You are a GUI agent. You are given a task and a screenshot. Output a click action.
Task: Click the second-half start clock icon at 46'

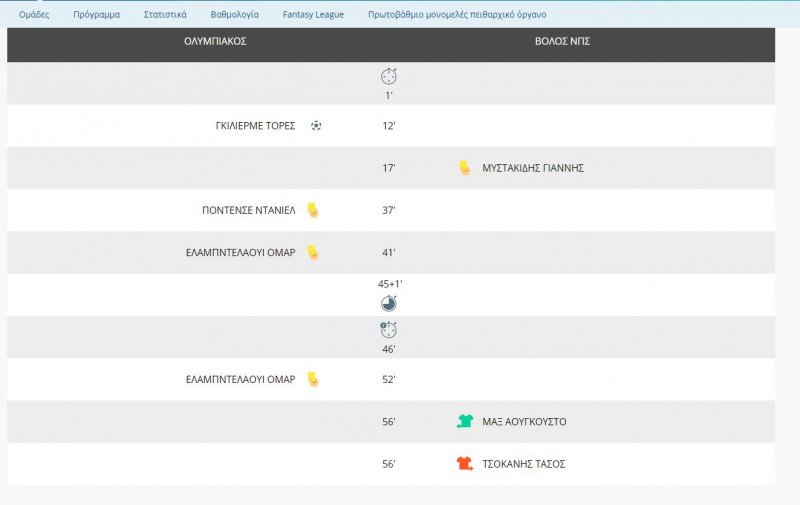pos(388,330)
